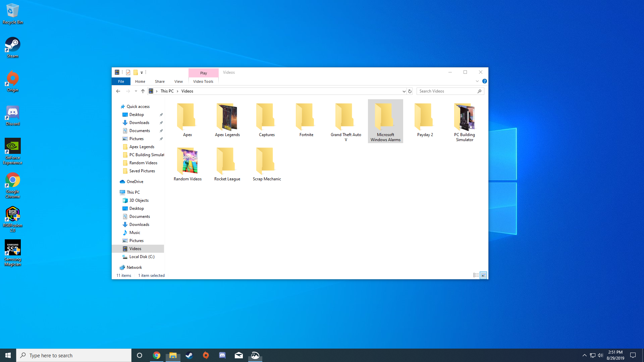Image resolution: width=644 pixels, height=362 pixels.
Task: Click the Forward navigation arrow
Action: click(x=128, y=91)
